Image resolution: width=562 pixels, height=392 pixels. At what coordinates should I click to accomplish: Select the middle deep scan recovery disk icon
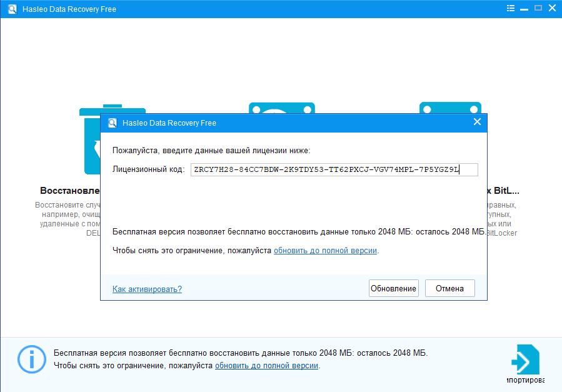point(282,108)
